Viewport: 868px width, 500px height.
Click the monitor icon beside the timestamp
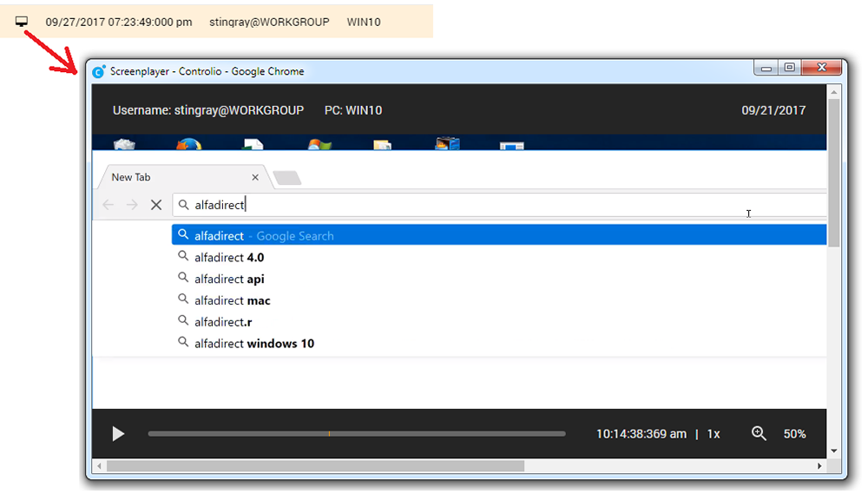coord(23,22)
